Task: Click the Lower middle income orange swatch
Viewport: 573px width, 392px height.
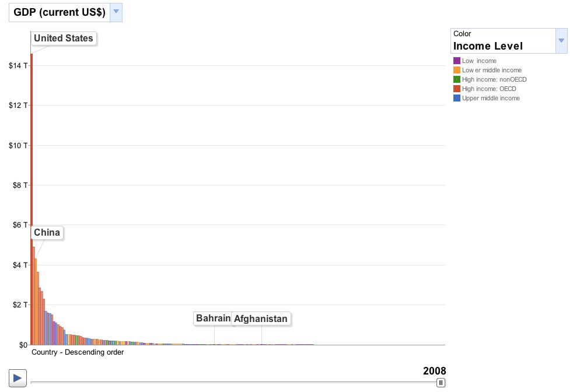Action: pyautogui.click(x=457, y=70)
